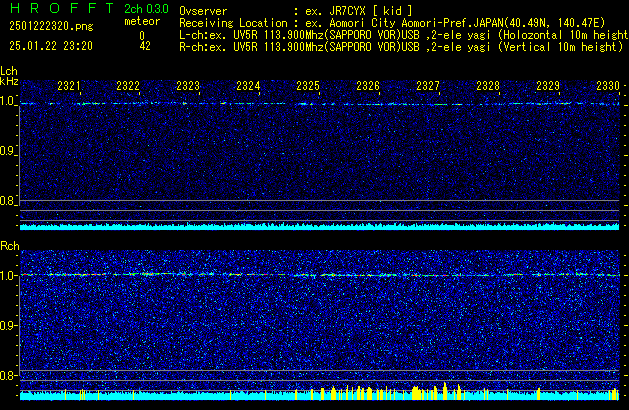Select the 2327 time marker
The height and width of the screenshot is (410, 629).
coord(428,86)
